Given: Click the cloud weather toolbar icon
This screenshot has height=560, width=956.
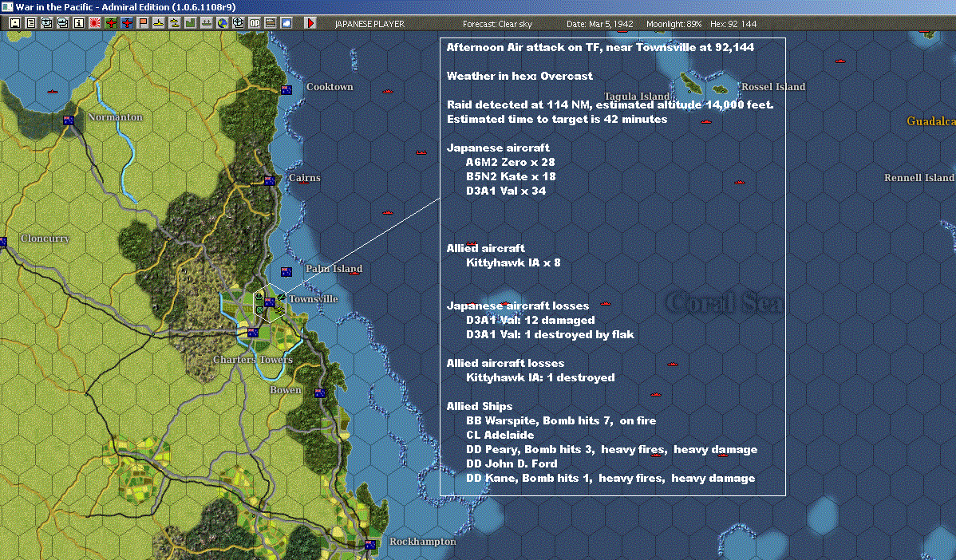Looking at the screenshot, I should click(x=286, y=23).
